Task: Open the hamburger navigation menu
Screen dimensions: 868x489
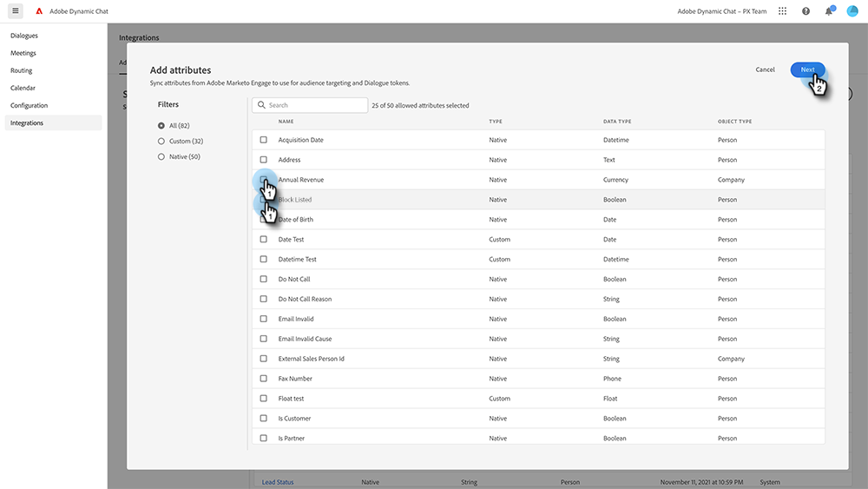Action: point(16,10)
